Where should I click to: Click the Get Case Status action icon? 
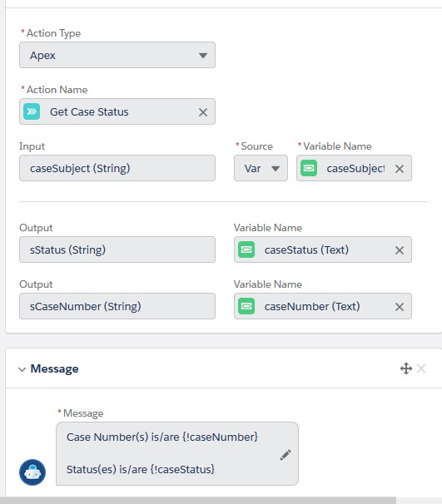pyautogui.click(x=32, y=111)
